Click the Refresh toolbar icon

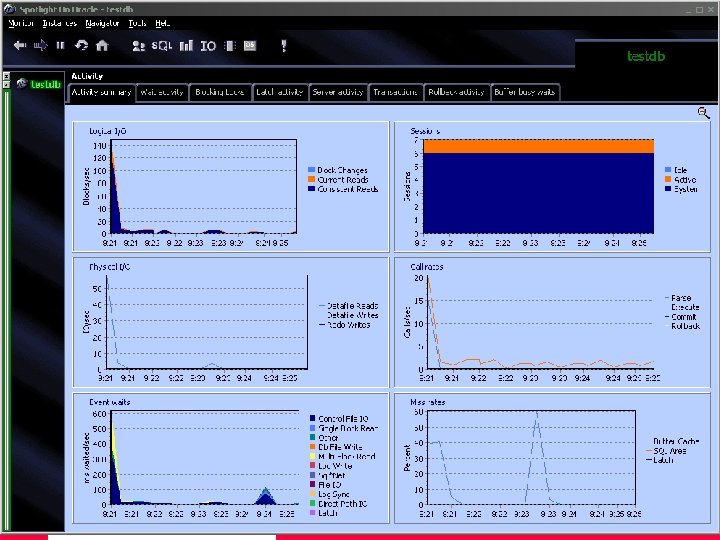tap(81, 45)
